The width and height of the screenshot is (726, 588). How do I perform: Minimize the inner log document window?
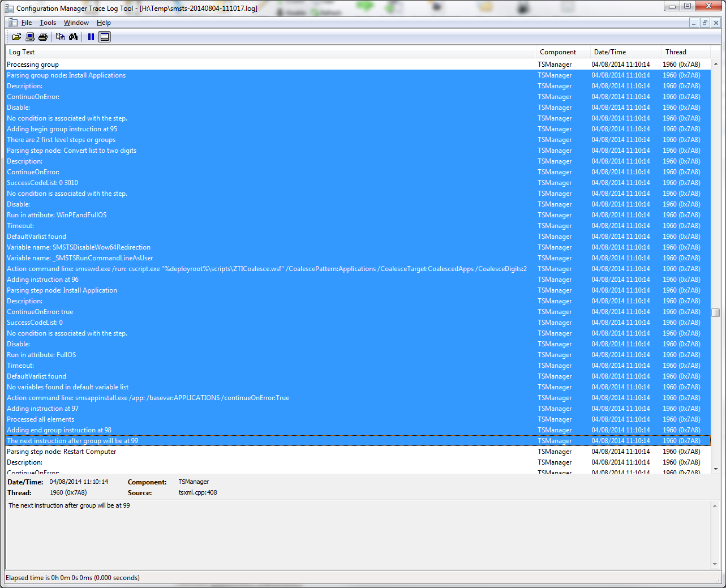click(x=694, y=23)
